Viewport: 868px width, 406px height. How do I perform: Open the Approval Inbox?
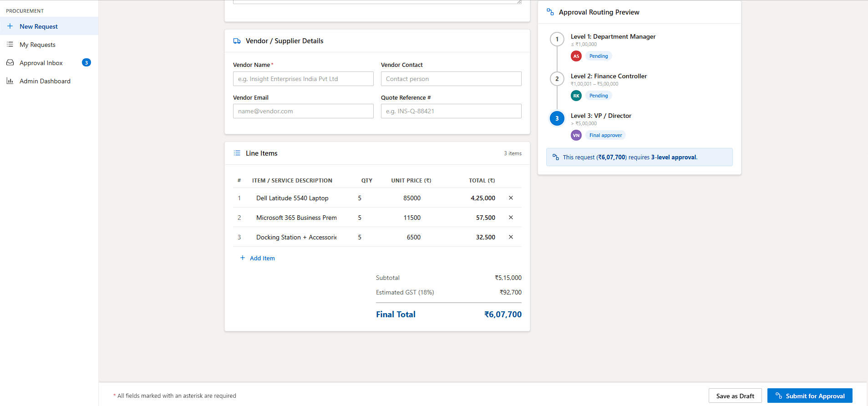coord(49,63)
